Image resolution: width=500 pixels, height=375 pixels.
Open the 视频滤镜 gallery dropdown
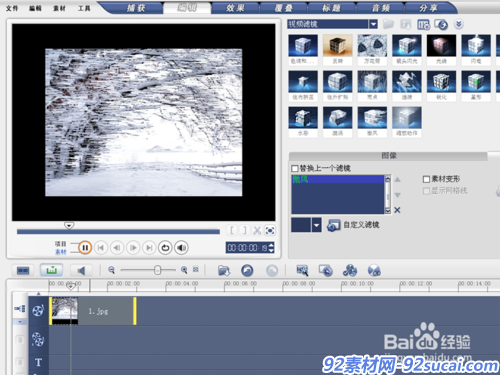tap(373, 24)
